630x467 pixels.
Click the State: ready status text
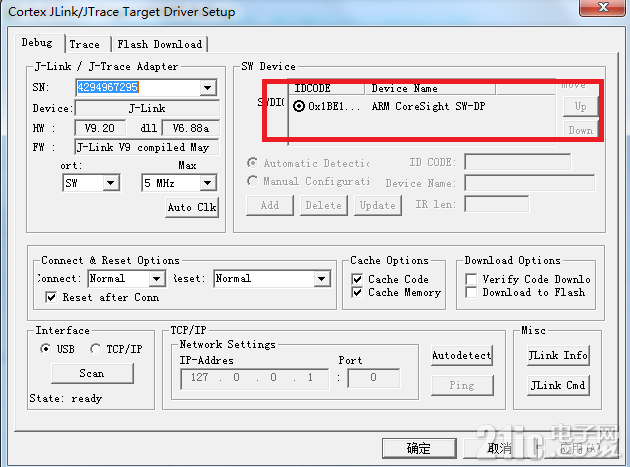tap(66, 398)
